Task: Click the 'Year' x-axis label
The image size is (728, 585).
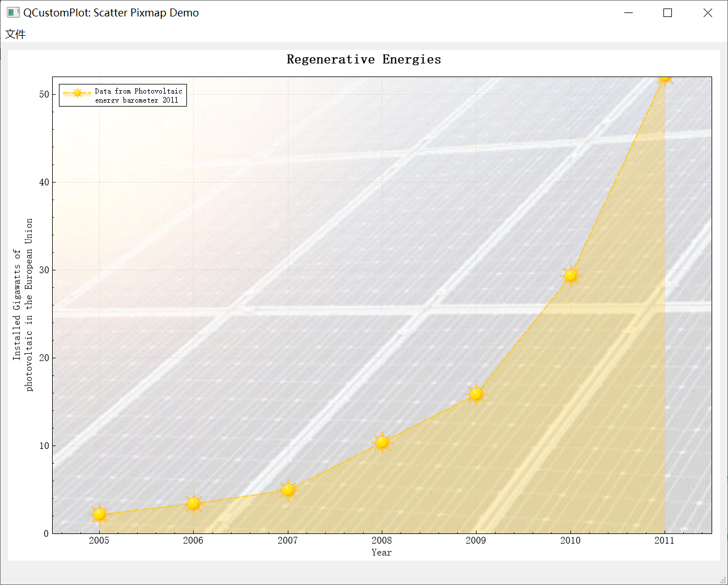Action: (382, 552)
